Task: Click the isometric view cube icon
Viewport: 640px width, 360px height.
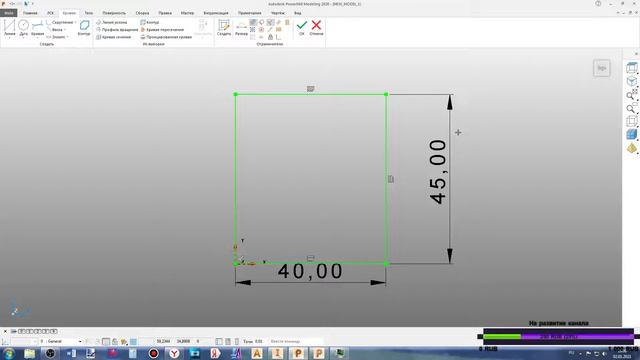Action: (x=631, y=81)
